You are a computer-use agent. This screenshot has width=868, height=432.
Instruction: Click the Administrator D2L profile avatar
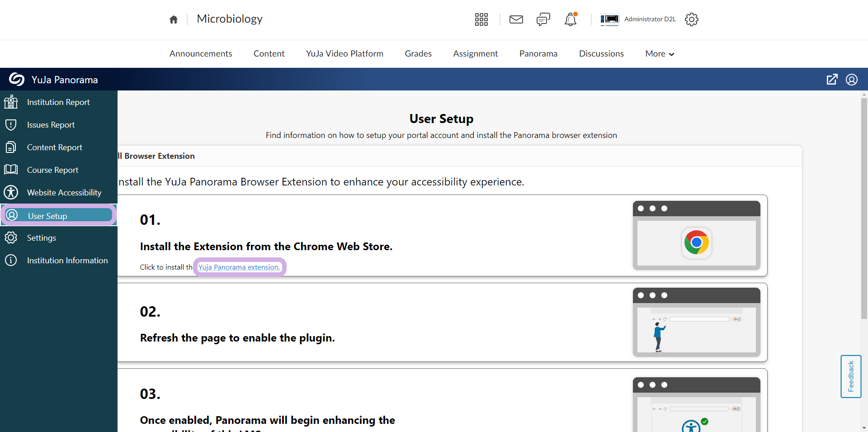609,19
